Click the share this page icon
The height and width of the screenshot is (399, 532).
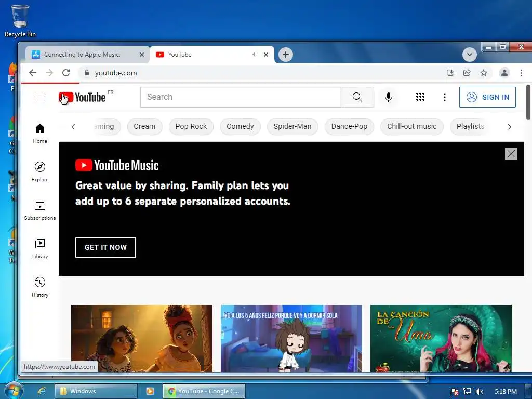point(467,73)
